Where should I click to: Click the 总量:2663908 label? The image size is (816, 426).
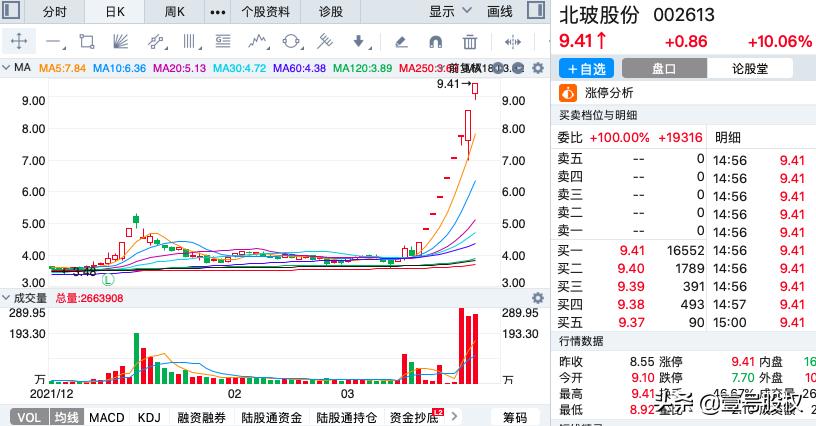pyautogui.click(x=90, y=299)
